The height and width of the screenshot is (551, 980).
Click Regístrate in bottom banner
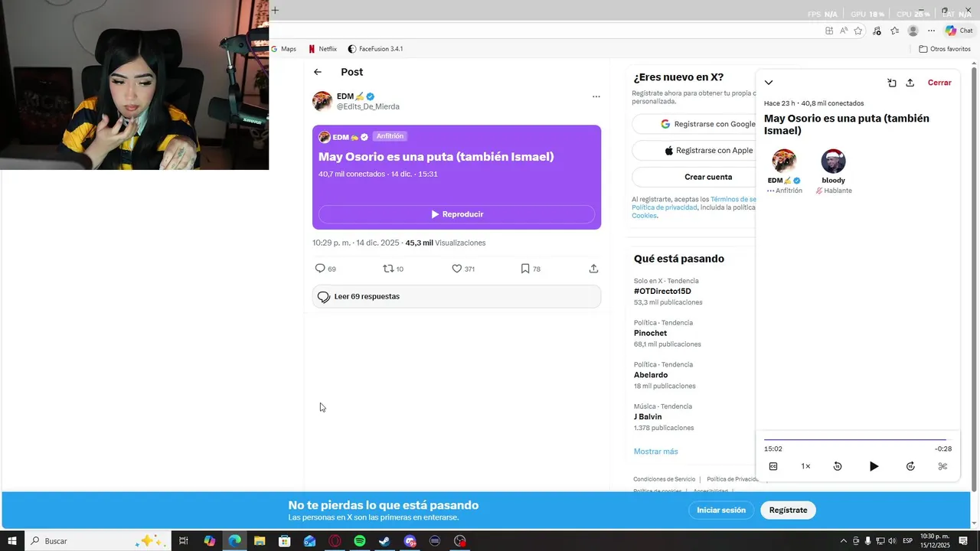click(x=788, y=510)
